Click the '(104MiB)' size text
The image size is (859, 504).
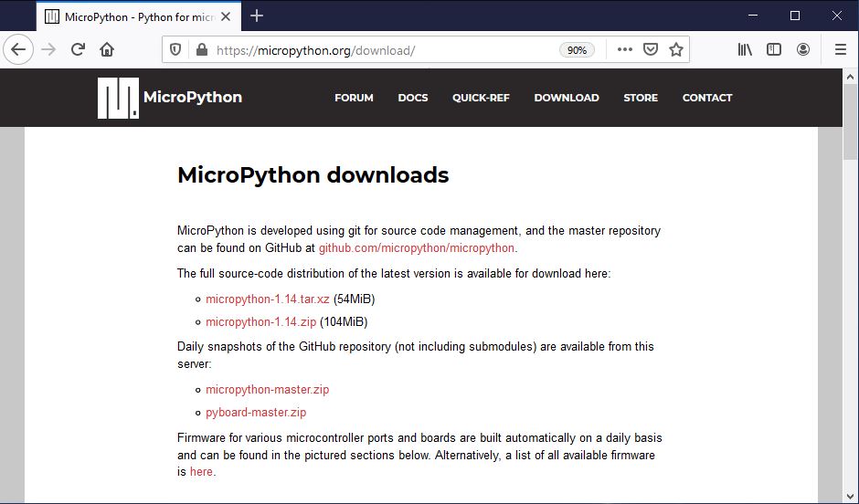344,322
